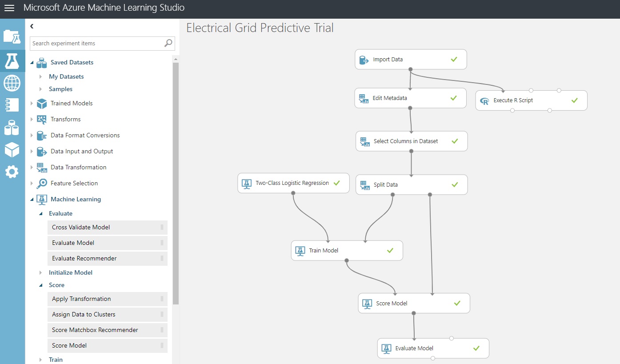Collapse the Machine Learning category

[x=32, y=200]
